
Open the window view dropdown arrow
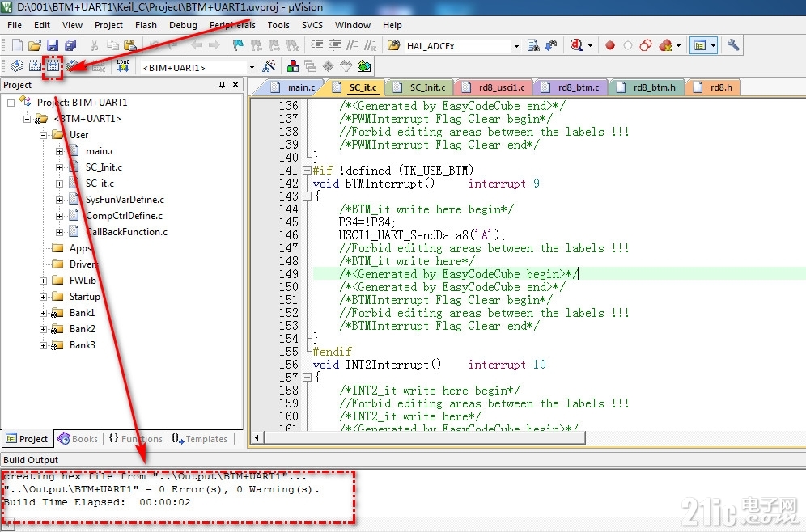(x=714, y=46)
